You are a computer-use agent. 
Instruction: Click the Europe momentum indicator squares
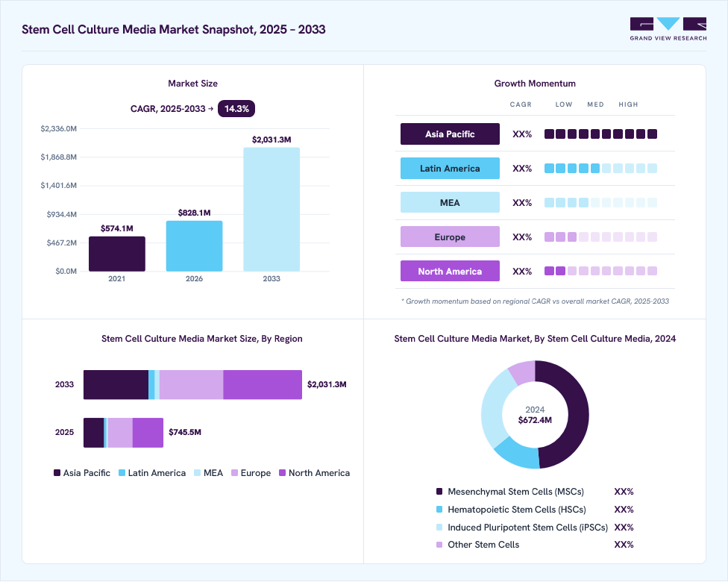(600, 237)
